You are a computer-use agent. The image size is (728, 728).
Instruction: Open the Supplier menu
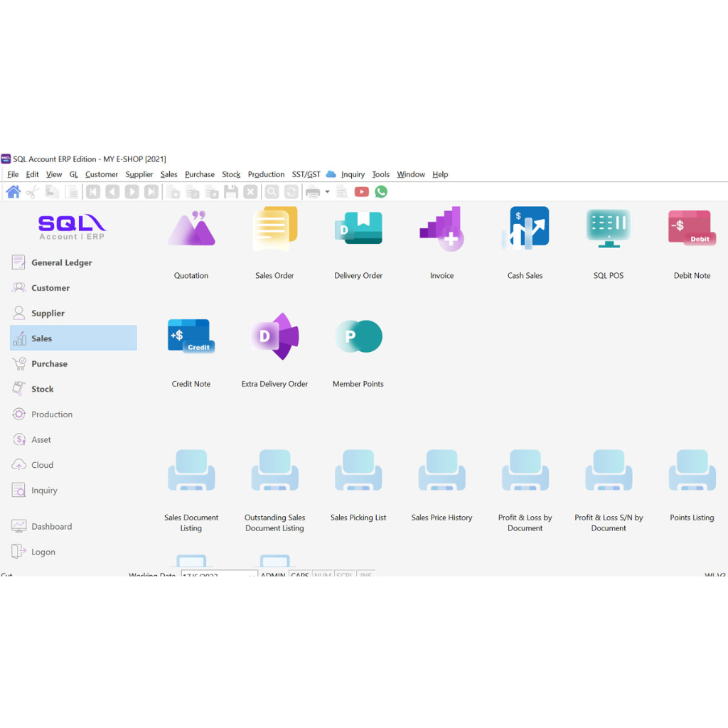[139, 175]
